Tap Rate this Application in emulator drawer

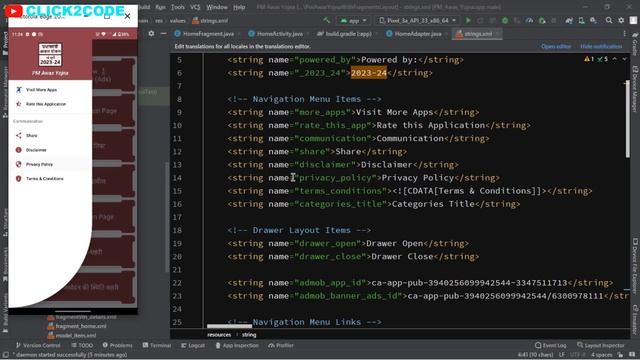[50, 104]
